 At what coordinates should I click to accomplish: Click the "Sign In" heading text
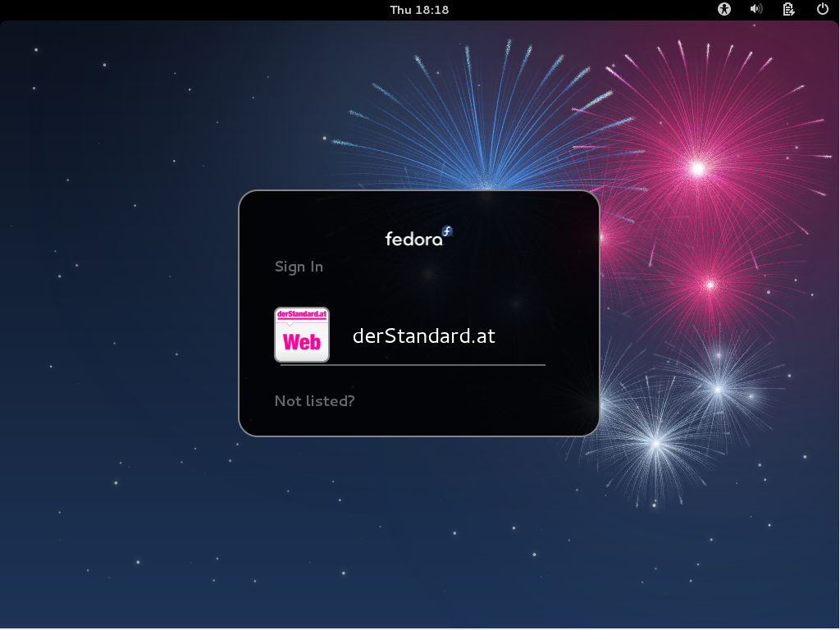299,267
